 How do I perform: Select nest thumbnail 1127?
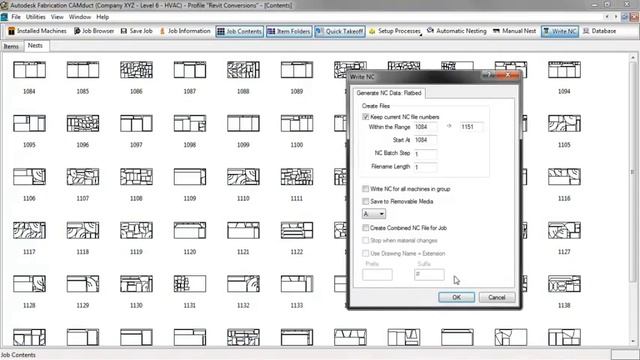[564, 231]
